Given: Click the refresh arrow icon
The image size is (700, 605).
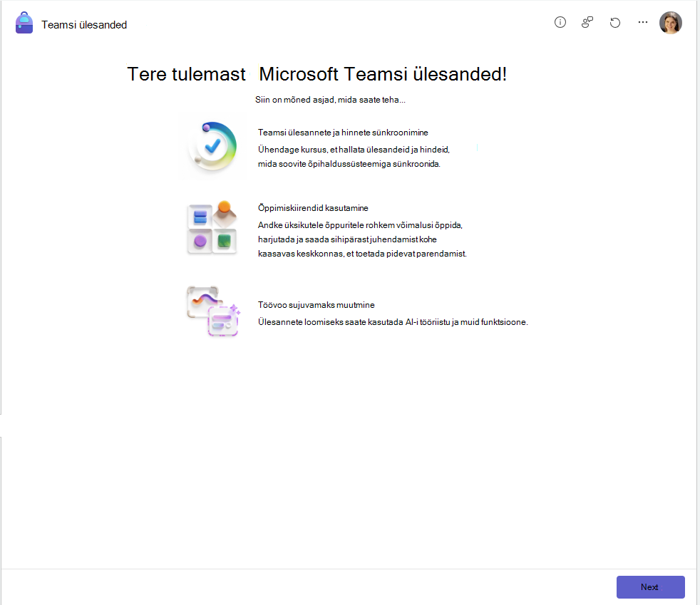Looking at the screenshot, I should [x=615, y=22].
